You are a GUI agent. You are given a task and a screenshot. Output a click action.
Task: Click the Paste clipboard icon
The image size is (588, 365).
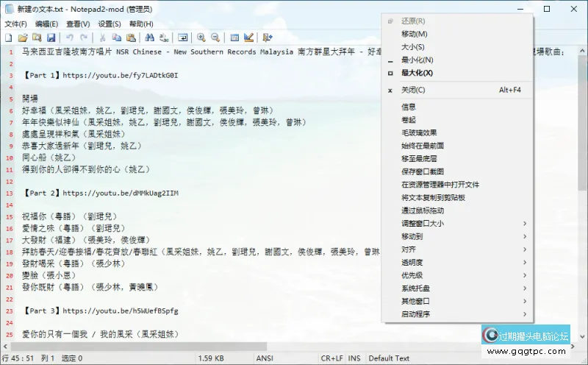coord(131,38)
